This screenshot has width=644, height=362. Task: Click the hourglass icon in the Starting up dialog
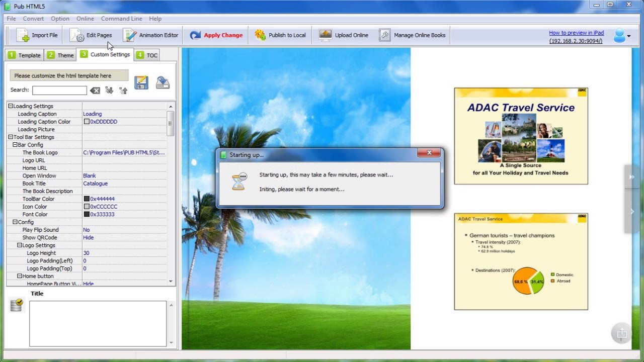239,182
